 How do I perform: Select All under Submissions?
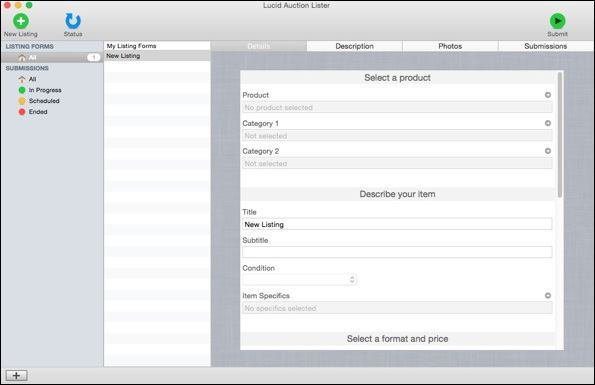32,79
